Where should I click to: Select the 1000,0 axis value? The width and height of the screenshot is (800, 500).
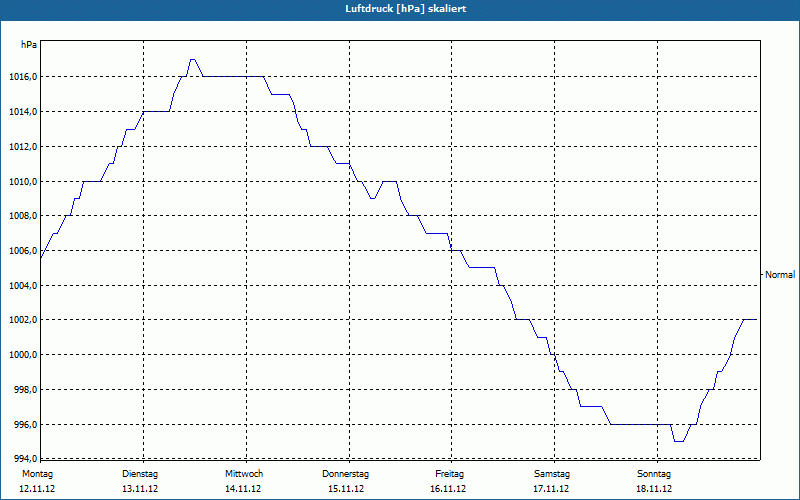23,355
